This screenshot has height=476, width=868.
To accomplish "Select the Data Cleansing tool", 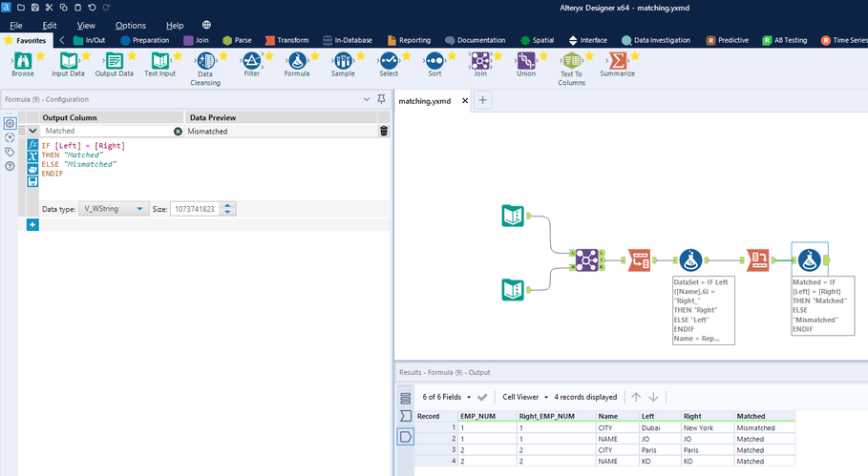I will [x=205, y=69].
